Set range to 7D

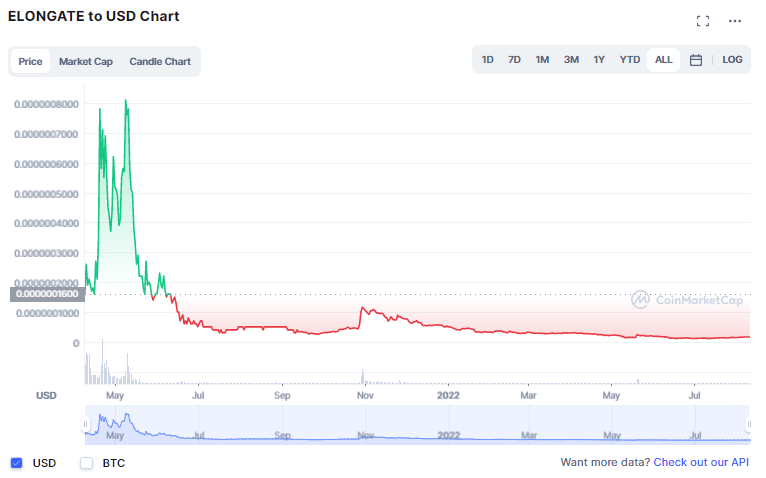pos(514,60)
